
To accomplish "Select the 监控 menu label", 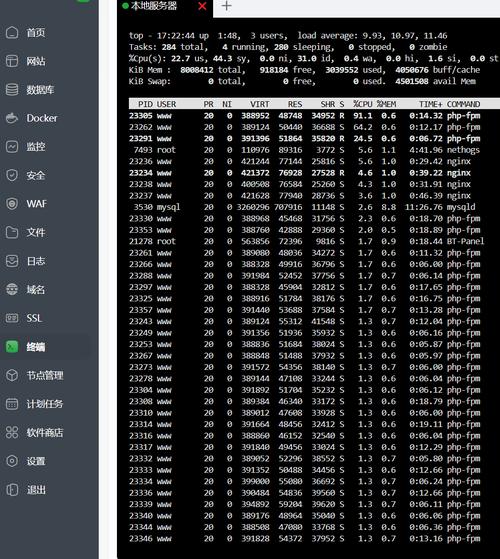I will (x=36, y=147).
